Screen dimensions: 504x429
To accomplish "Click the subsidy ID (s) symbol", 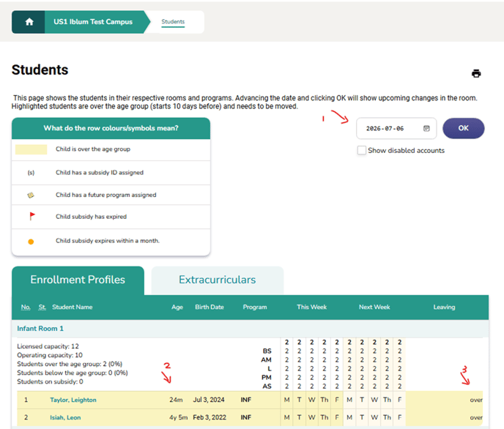I will tap(31, 173).
